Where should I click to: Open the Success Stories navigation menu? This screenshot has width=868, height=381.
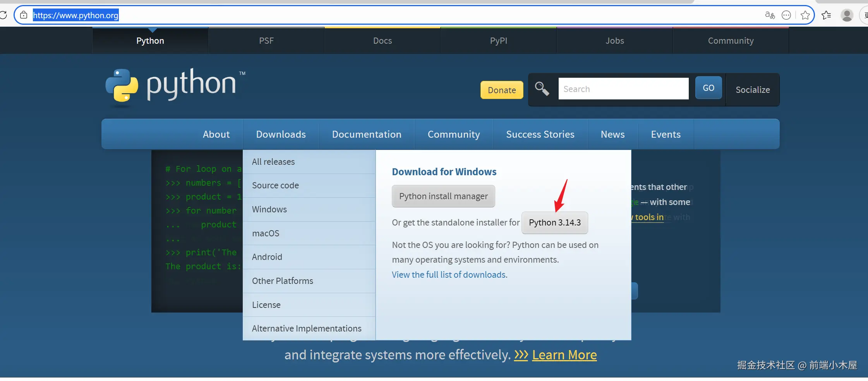(x=540, y=134)
